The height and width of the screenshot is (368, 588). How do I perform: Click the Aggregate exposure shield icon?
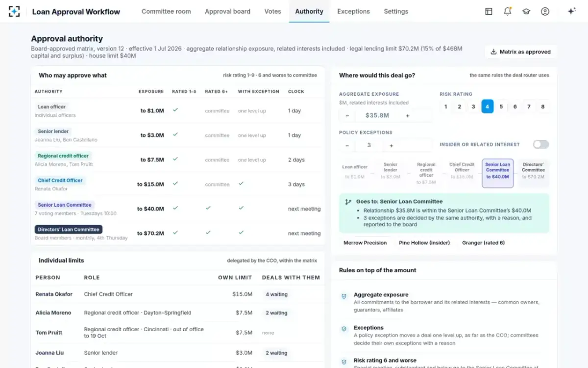[344, 296]
